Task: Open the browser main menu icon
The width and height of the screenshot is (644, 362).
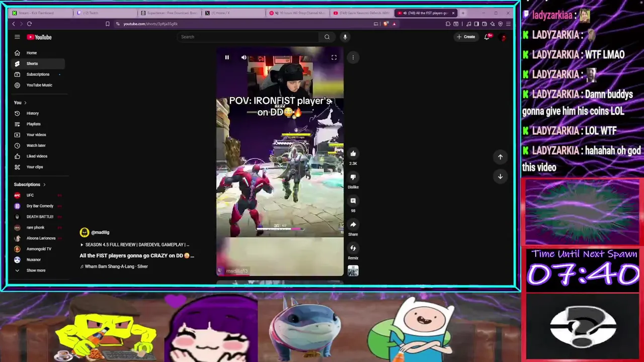Action: tap(508, 24)
